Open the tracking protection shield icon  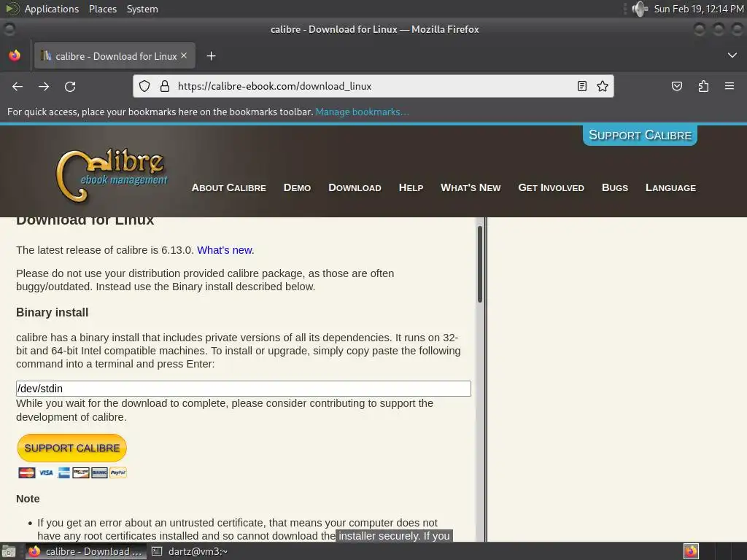[x=144, y=86]
